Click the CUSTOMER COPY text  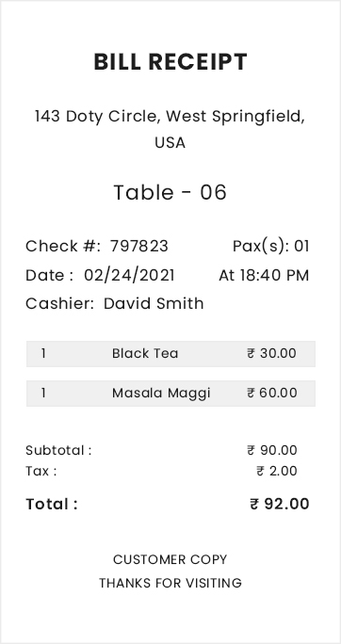click(x=170, y=560)
